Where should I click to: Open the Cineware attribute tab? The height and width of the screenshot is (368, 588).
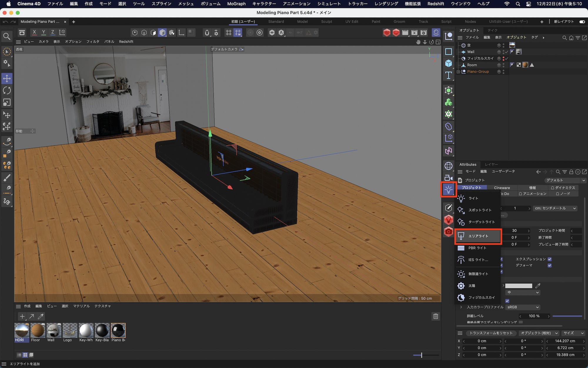502,188
